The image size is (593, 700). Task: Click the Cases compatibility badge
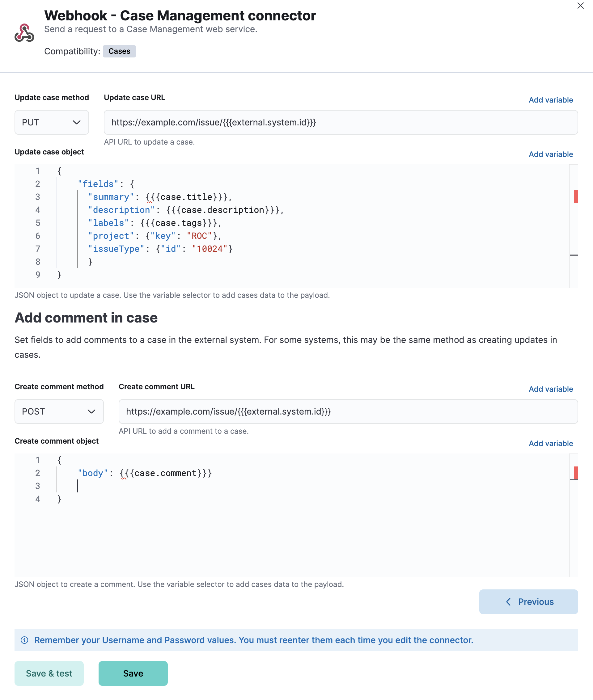(119, 51)
